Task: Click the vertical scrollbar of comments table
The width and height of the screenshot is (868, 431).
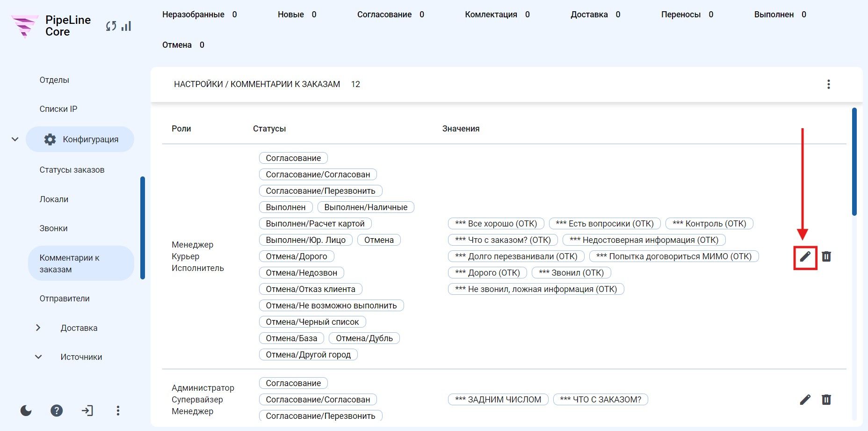Action: point(854,162)
